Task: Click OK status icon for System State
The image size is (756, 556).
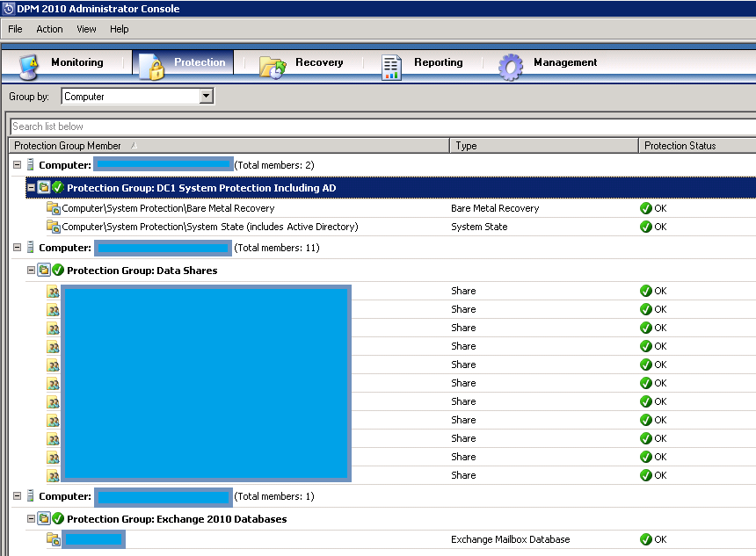Action: (x=645, y=227)
